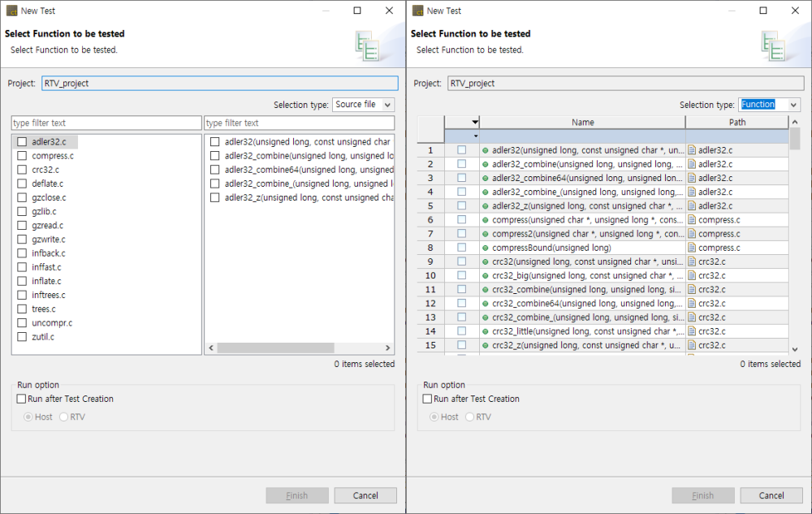Click row number 10 in table
812x514 pixels.
[430, 276]
